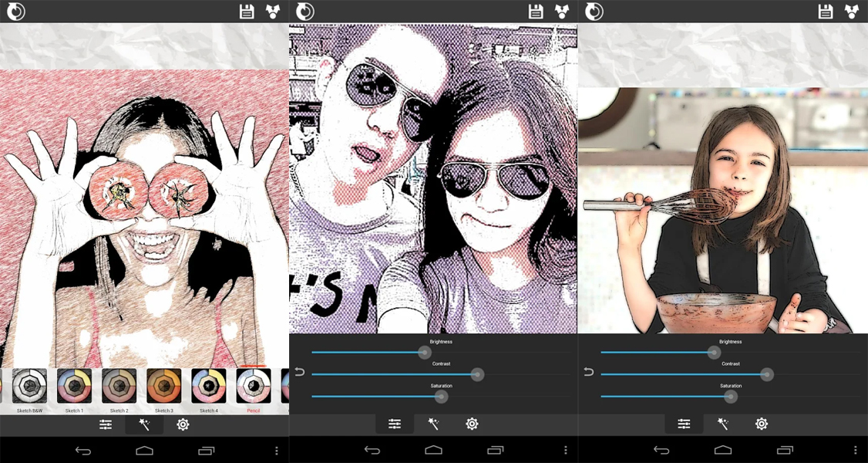Click the Saturation label in right screen
Image resolution: width=868 pixels, height=463 pixels.
[731, 386]
